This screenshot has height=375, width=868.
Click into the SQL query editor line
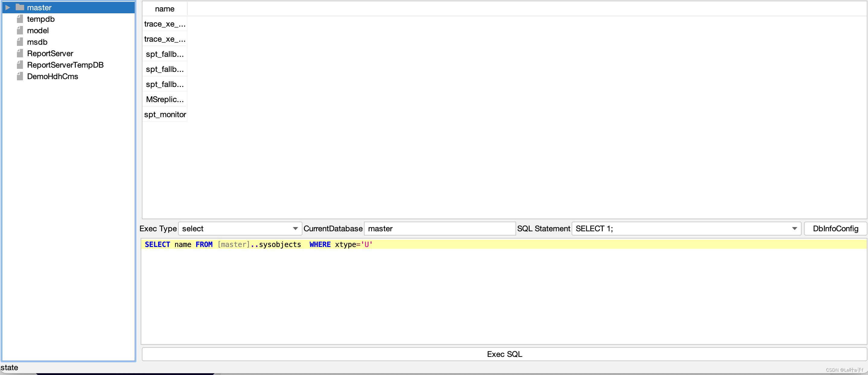[x=504, y=244]
